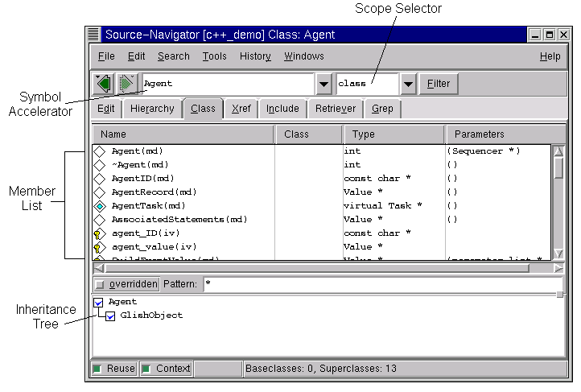Click the diamond icon beside AgentID(md)
The image size is (581, 392).
(99, 179)
